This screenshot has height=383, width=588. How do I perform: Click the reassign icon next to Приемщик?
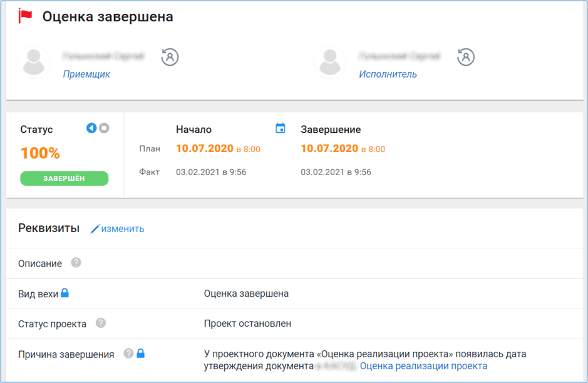click(170, 57)
